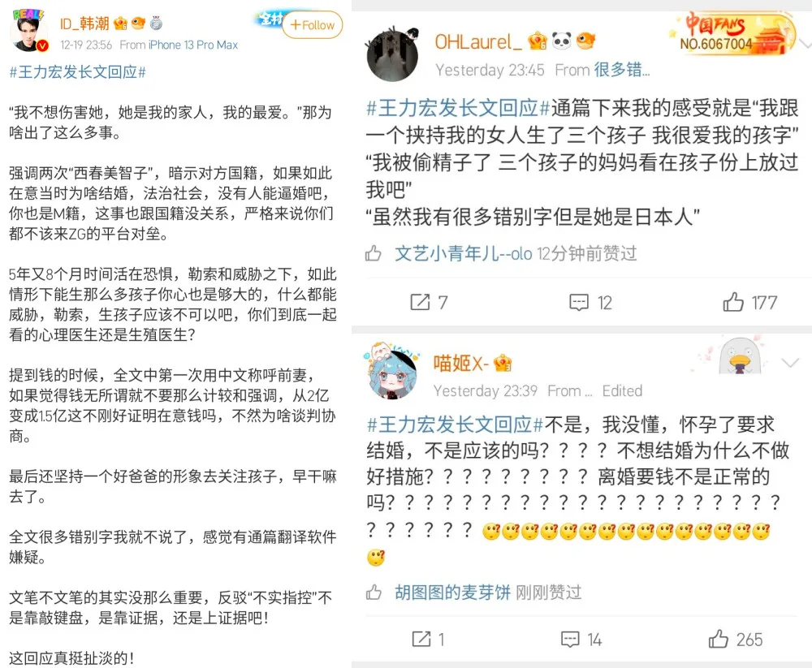Screen dimensions: 812x668
Task: Follow the ID_韩潮 account
Action: [x=313, y=25]
